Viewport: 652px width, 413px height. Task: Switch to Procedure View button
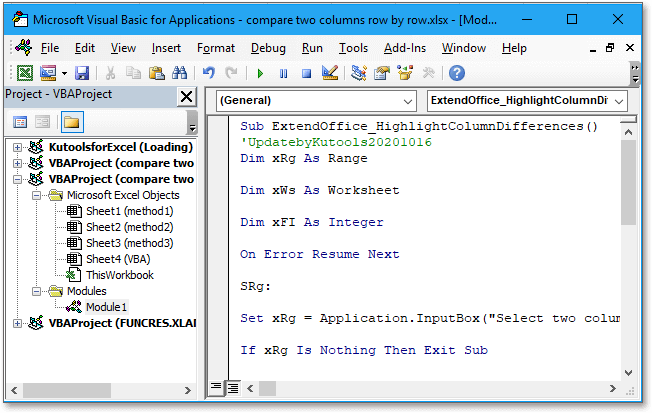coord(216,388)
